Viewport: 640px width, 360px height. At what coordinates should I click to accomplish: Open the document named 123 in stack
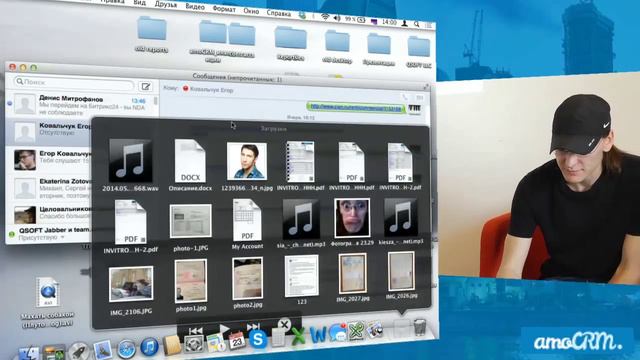click(x=302, y=279)
